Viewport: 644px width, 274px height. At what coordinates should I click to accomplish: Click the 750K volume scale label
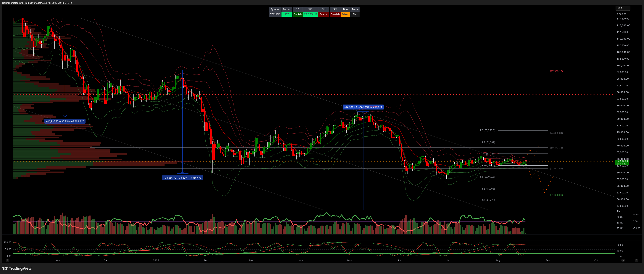(x=619, y=217)
